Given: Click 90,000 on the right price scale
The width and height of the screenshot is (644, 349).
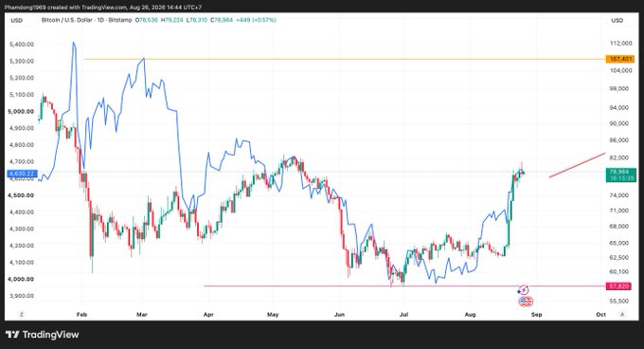Looking at the screenshot, I should pos(619,123).
